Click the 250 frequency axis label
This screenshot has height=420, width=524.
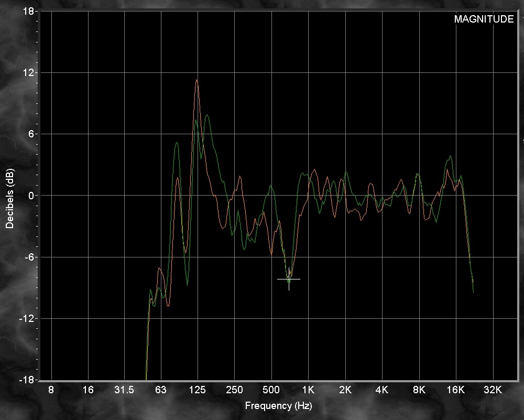point(234,390)
